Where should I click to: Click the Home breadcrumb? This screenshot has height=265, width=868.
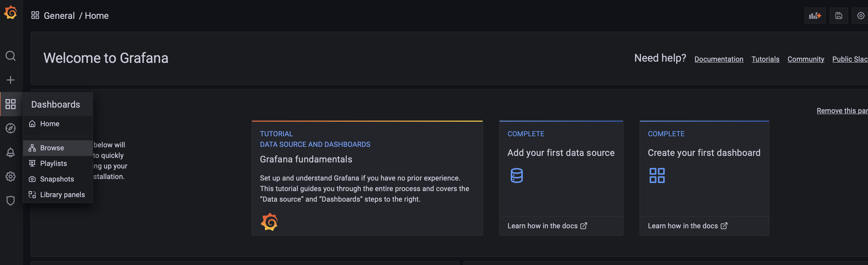(97, 16)
